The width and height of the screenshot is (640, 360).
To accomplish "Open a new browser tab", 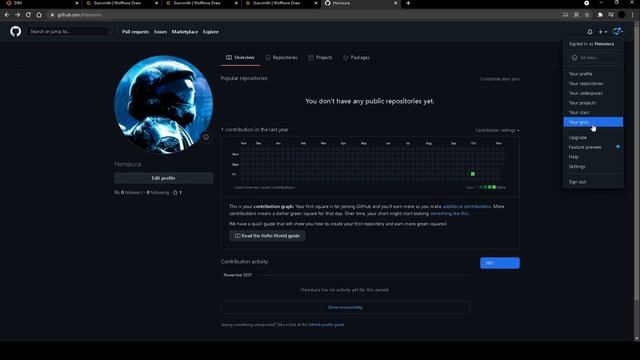I will 408,3.
